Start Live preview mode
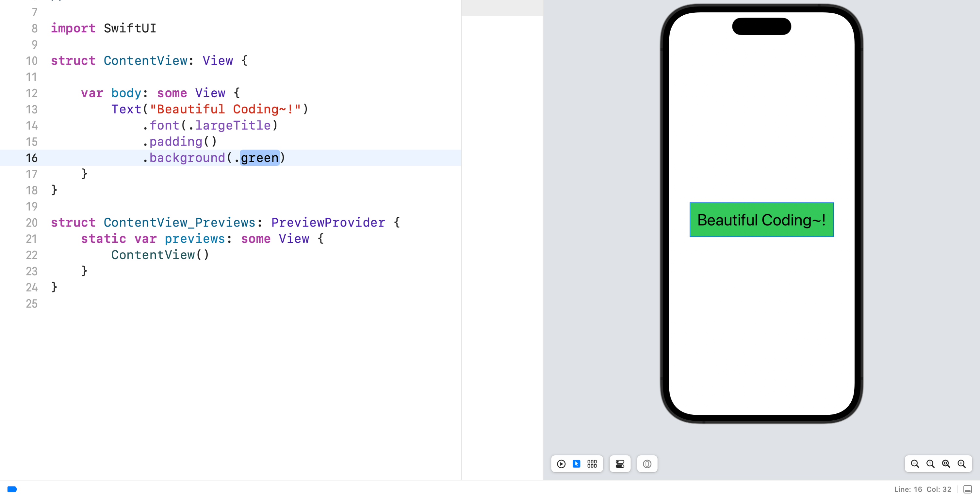Image resolution: width=980 pixels, height=498 pixels. pos(561,464)
